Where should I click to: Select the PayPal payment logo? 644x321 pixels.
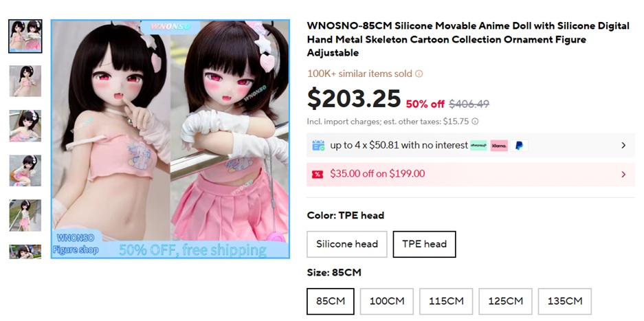click(x=519, y=146)
